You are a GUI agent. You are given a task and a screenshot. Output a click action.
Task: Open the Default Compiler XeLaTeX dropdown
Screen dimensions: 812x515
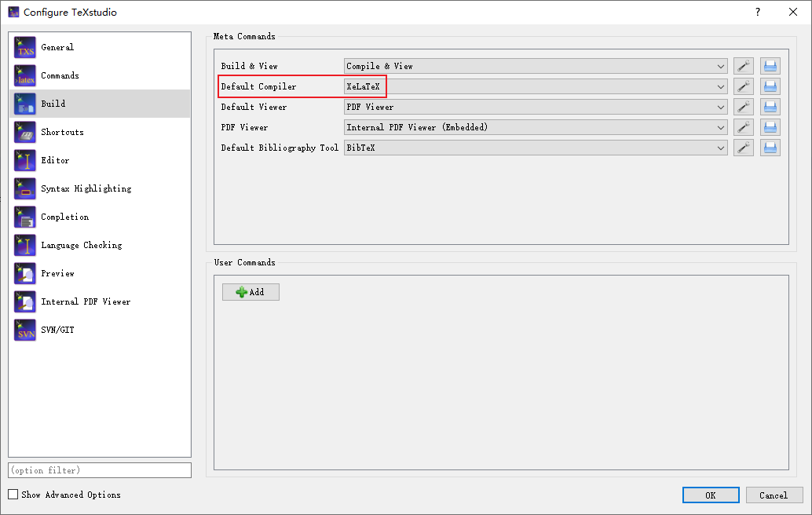click(536, 86)
